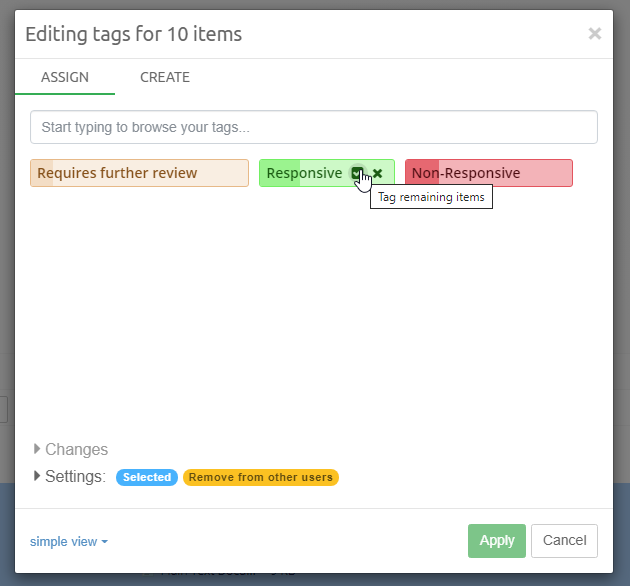Expand the Settings section triangle
Screen dimensions: 630x586
[38, 476]
